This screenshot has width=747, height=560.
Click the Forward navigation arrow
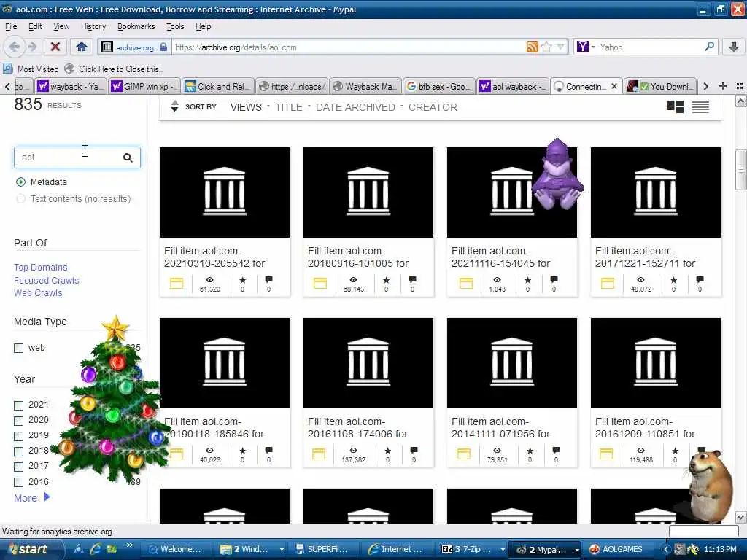point(32,47)
